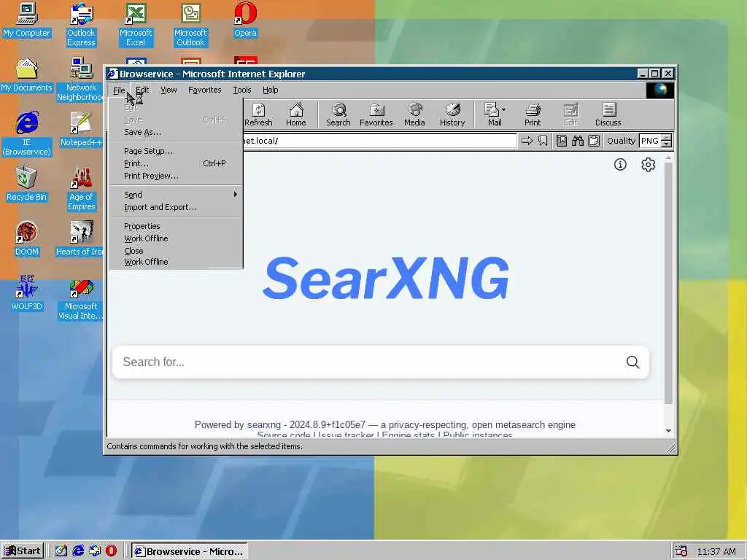The image size is (747, 560).
Task: Select the Outlook Express desktop icon
Action: point(81,25)
